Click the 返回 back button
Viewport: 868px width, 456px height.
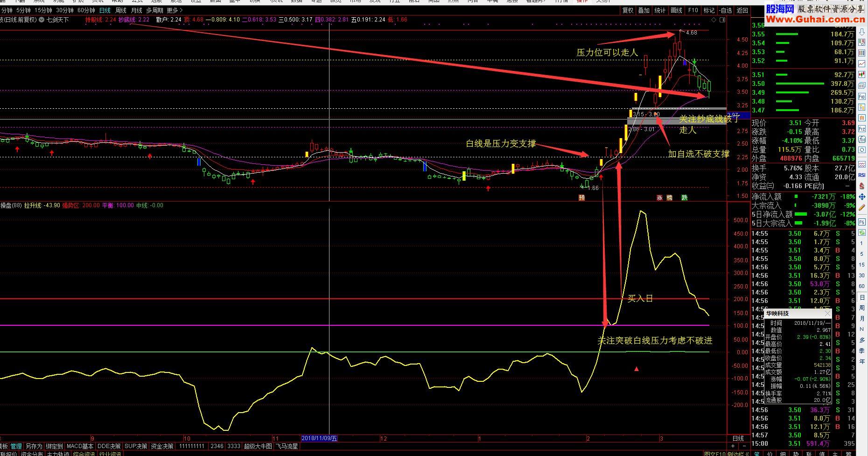pyautogui.click(x=742, y=10)
